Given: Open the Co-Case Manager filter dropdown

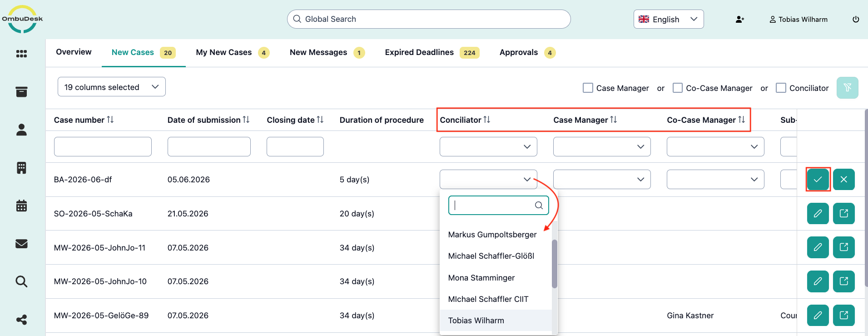Looking at the screenshot, I should coord(715,146).
